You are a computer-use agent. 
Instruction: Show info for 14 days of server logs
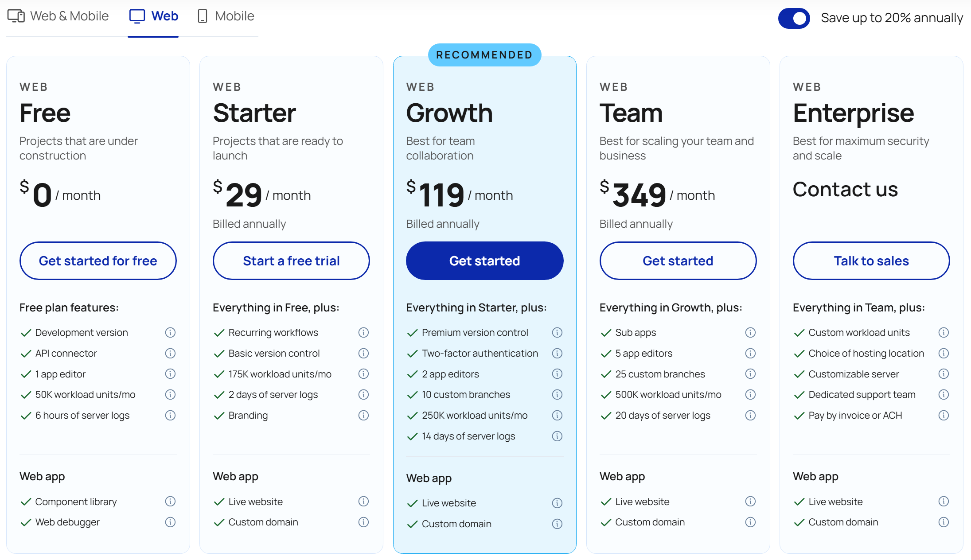557,436
